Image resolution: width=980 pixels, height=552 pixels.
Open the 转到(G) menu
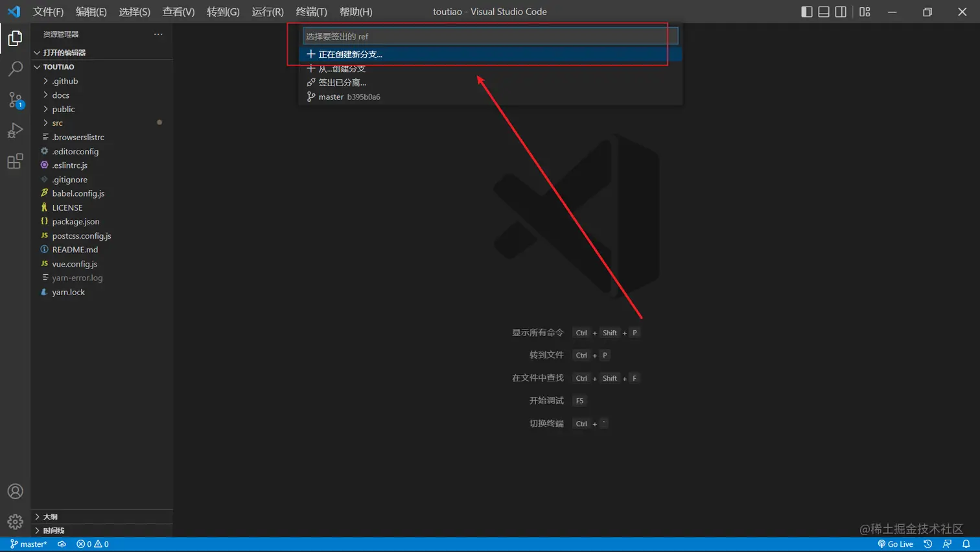pos(223,12)
